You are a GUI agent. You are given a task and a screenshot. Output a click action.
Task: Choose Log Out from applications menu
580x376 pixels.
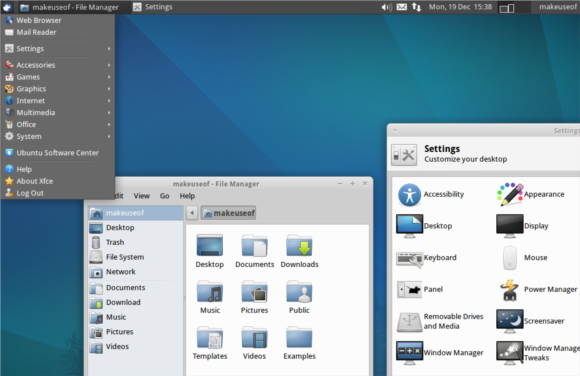[58, 193]
